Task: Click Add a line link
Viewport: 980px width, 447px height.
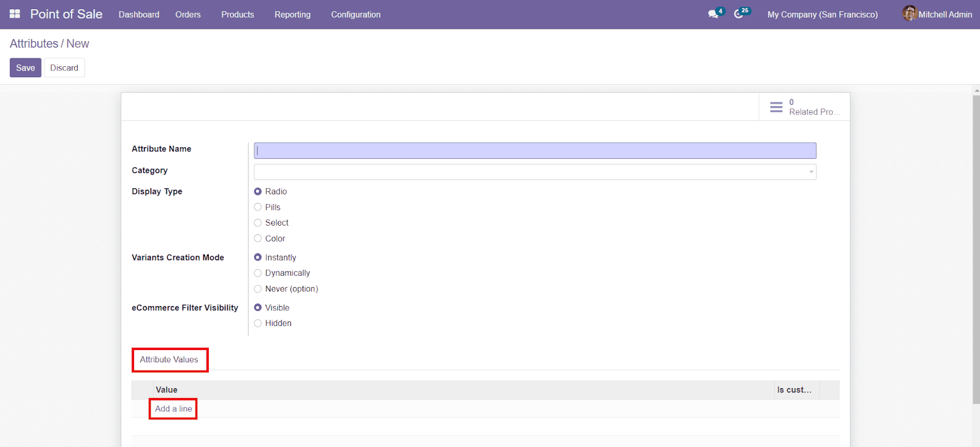Action: [x=173, y=408]
